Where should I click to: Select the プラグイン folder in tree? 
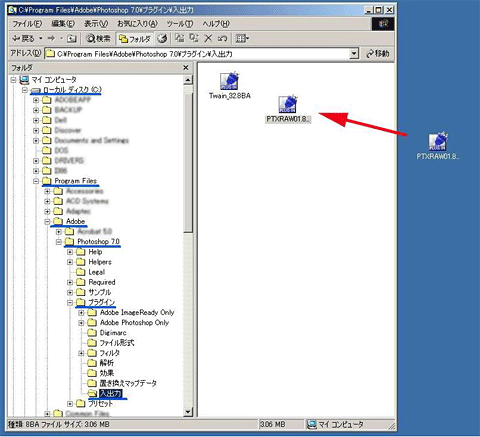point(101,302)
